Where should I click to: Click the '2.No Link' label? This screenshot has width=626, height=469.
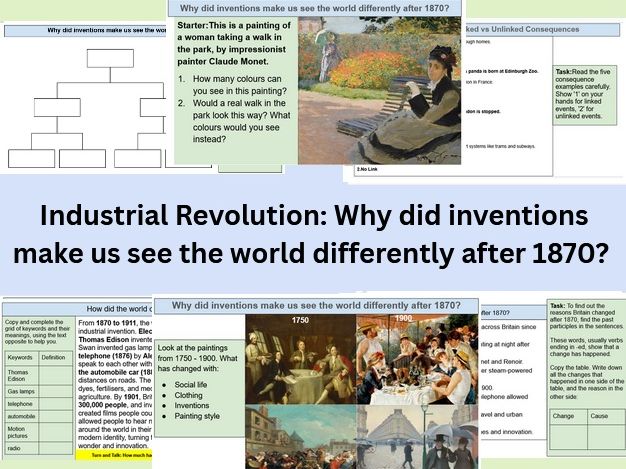tap(367, 169)
